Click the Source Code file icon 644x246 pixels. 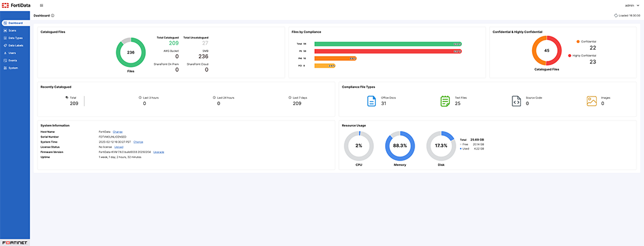516,101
